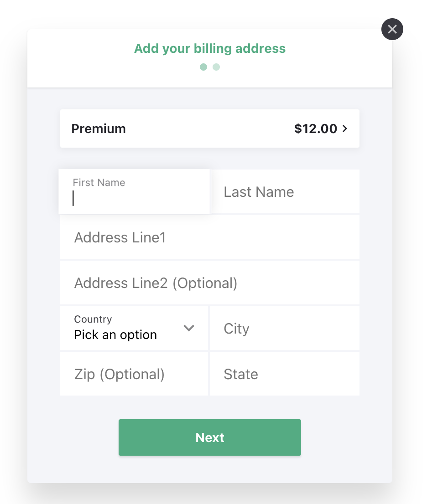Click the Pick an option text

pyautogui.click(x=115, y=335)
